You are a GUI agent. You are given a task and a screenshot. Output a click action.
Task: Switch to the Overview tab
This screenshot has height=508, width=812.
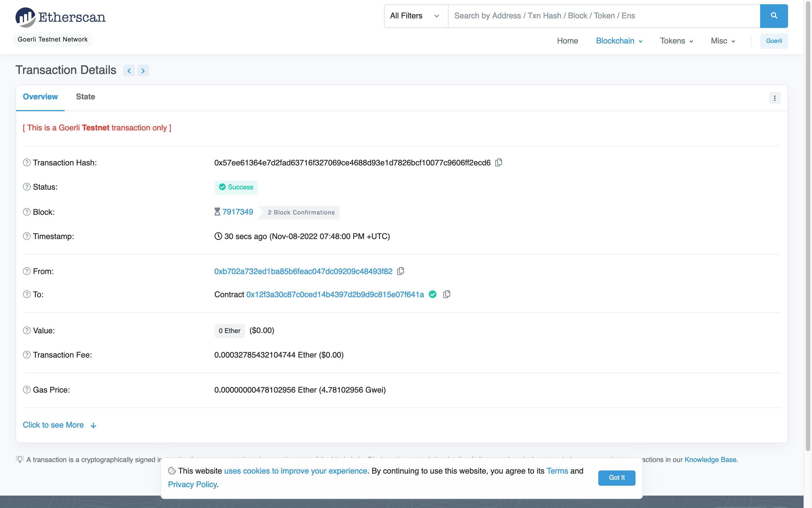coord(40,97)
